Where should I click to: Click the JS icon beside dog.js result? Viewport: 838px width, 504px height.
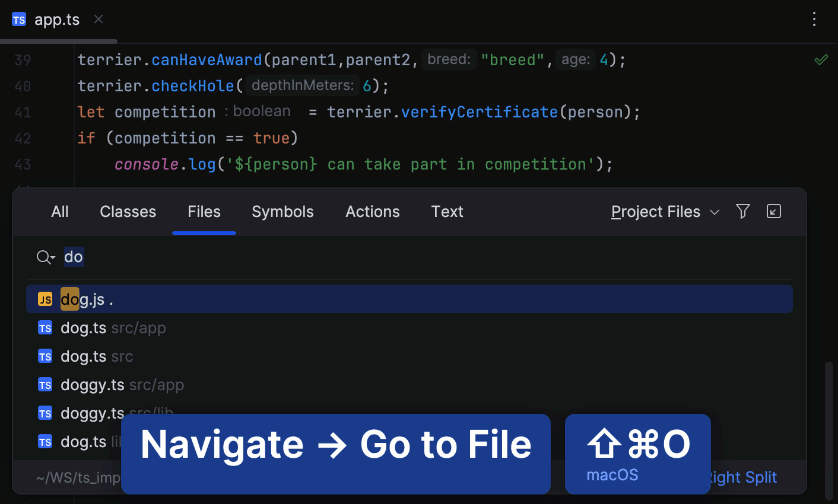tap(45, 299)
